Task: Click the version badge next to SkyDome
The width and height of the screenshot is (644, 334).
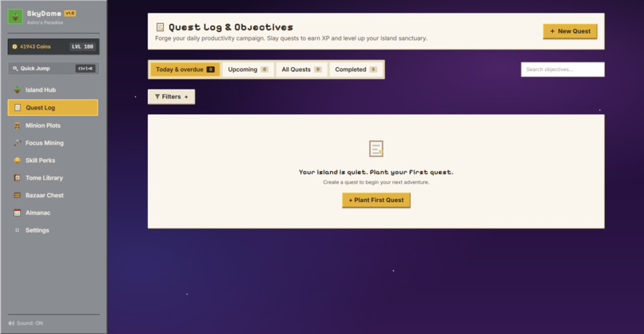Action: click(70, 13)
